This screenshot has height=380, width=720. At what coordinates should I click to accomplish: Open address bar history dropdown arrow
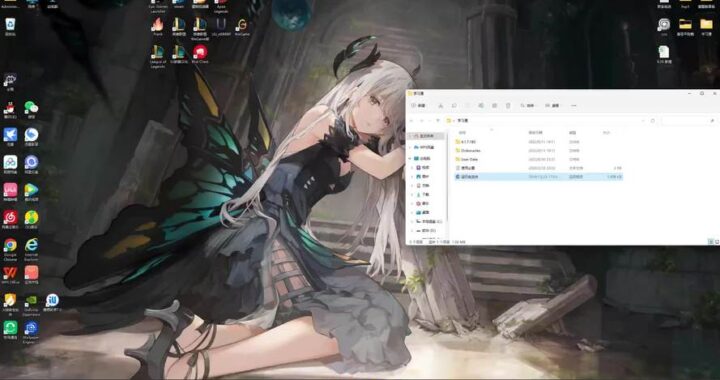click(643, 121)
